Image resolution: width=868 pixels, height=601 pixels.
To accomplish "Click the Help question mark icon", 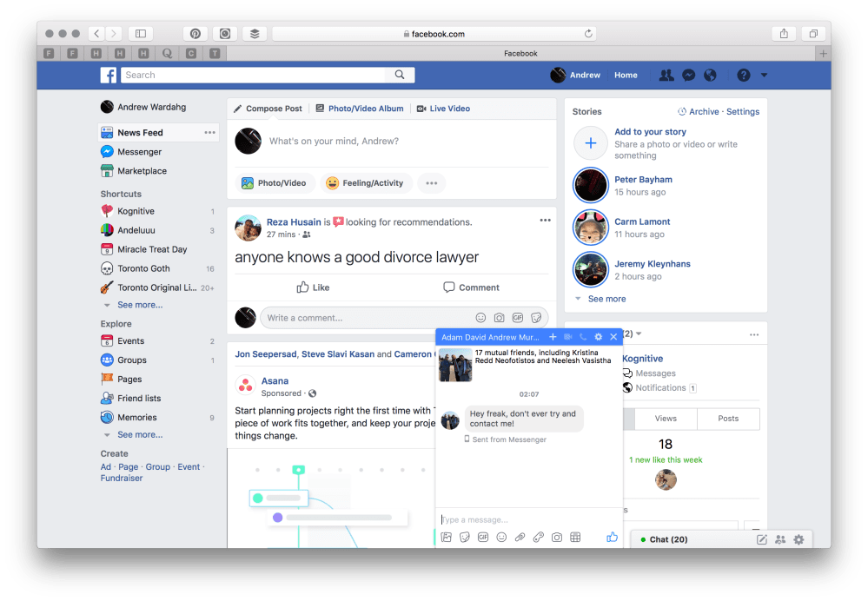I will pyautogui.click(x=743, y=76).
